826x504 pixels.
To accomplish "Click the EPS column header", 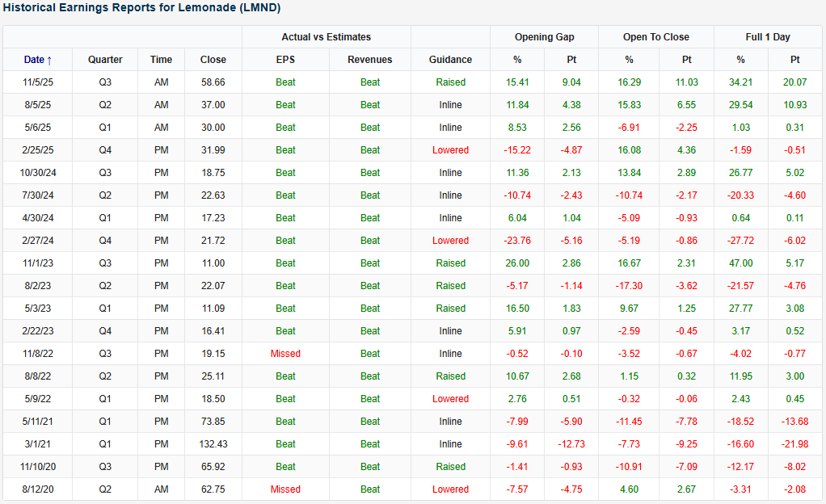I will [285, 60].
